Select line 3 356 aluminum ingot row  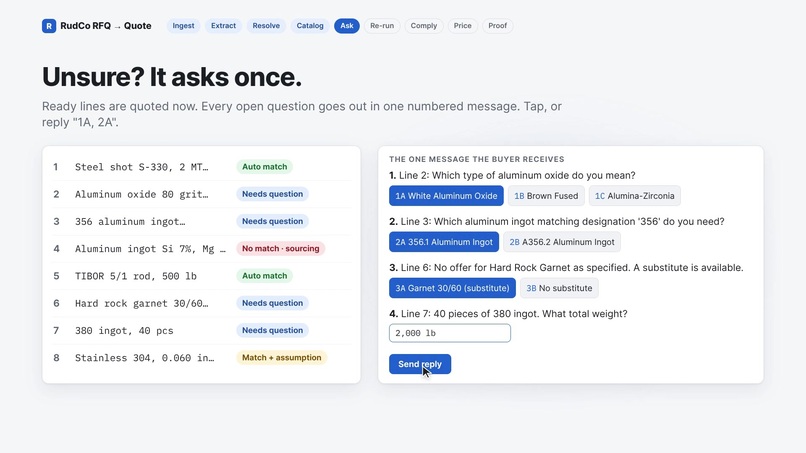pyautogui.click(x=202, y=221)
